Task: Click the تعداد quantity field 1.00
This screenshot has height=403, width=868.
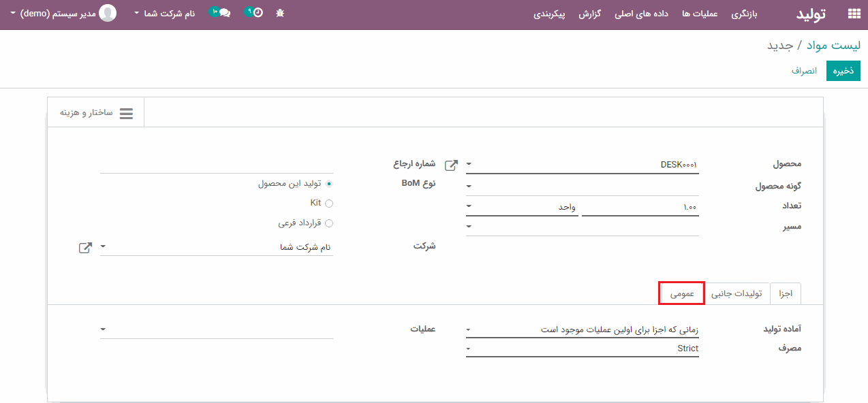Action: click(x=640, y=207)
